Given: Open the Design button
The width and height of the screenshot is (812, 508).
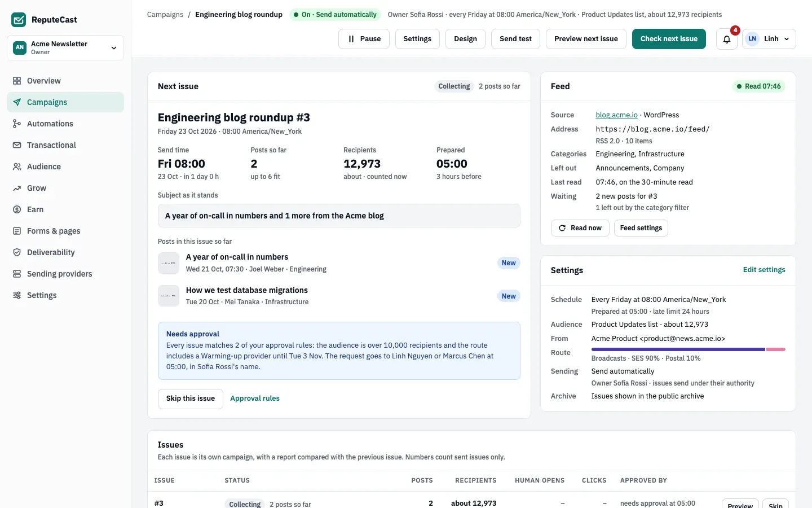Looking at the screenshot, I should (465, 39).
